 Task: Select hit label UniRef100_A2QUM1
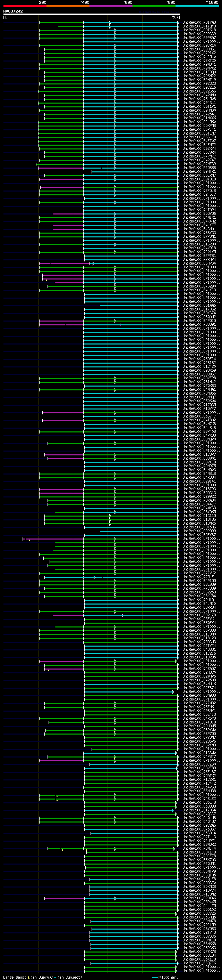[x=199, y=864]
